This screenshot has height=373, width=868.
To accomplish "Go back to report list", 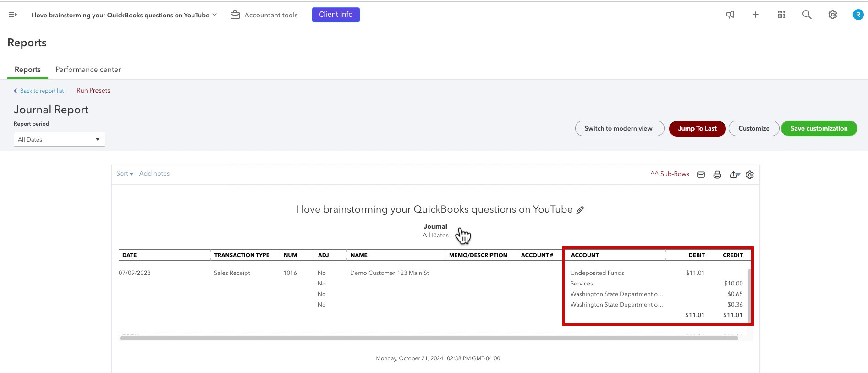I will pyautogui.click(x=39, y=91).
